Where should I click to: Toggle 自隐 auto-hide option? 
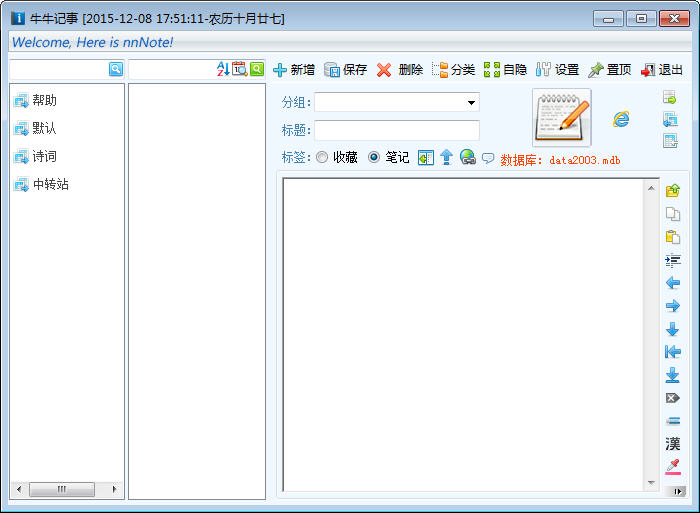(505, 70)
